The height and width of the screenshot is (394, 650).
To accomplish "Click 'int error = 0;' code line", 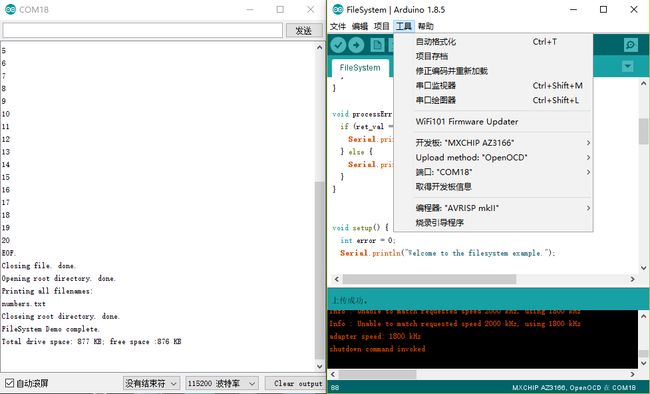I will 368,241.
